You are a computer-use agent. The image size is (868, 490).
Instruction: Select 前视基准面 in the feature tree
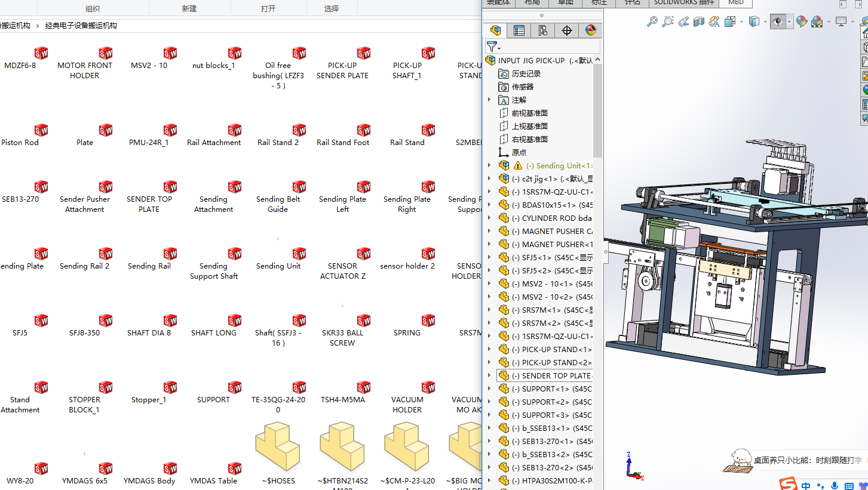point(529,113)
